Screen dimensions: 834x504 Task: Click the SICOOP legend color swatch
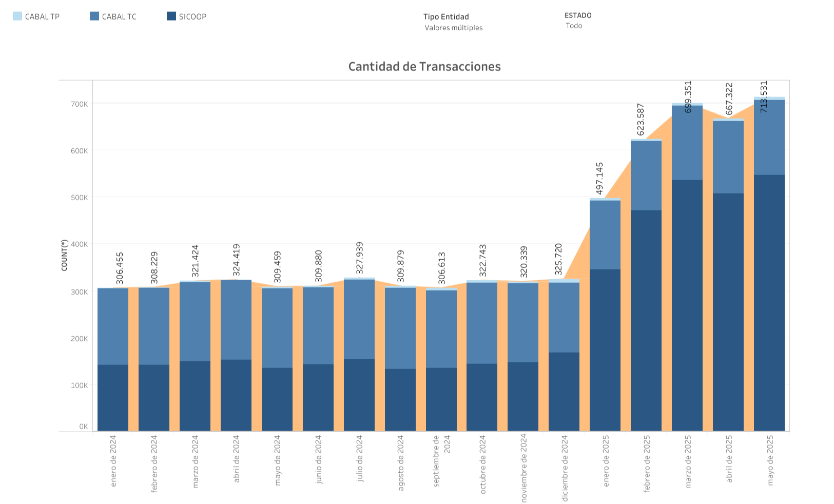click(171, 16)
